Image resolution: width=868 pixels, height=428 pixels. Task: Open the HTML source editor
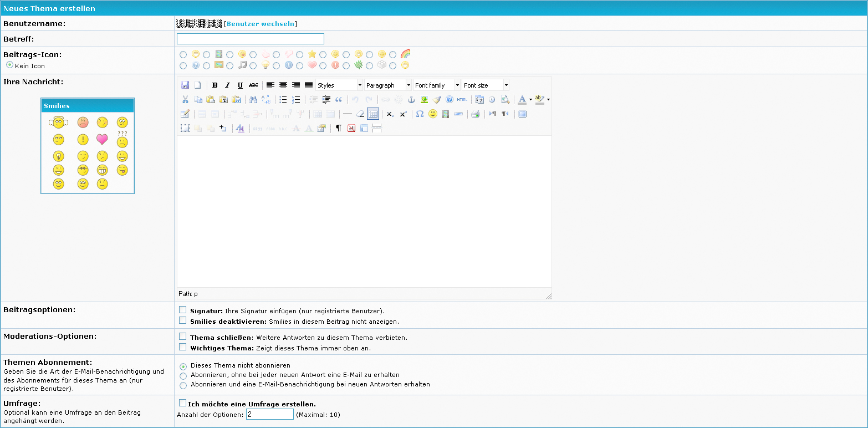[x=461, y=99]
